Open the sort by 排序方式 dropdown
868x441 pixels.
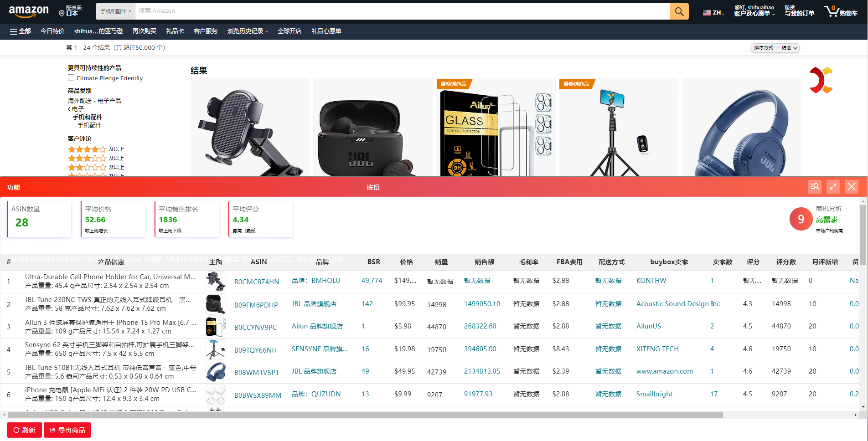click(x=775, y=48)
